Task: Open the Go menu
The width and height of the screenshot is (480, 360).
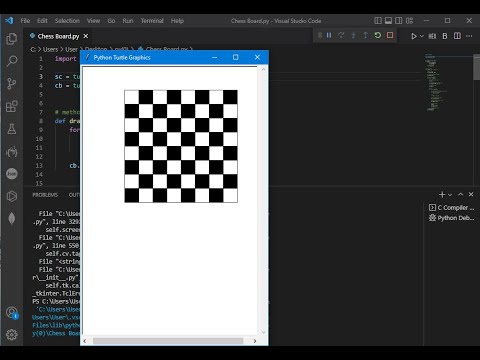Action: click(111, 21)
